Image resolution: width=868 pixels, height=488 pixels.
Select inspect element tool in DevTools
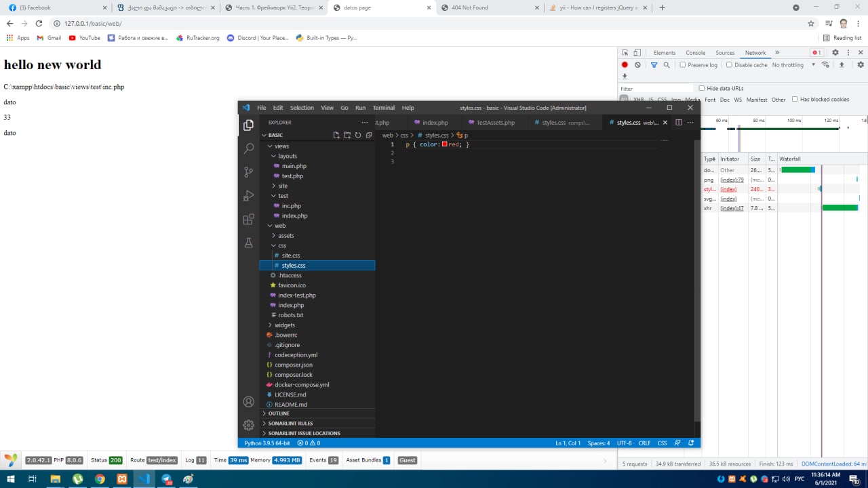point(625,53)
